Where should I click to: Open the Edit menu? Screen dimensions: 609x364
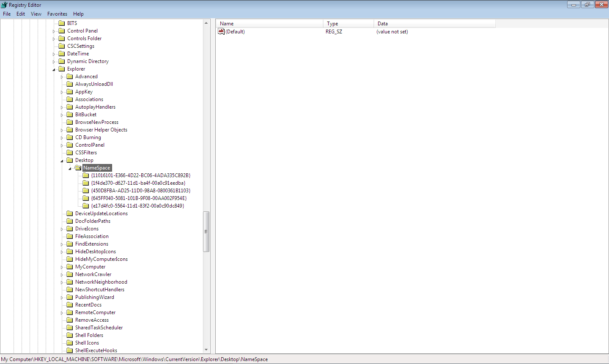pyautogui.click(x=21, y=14)
